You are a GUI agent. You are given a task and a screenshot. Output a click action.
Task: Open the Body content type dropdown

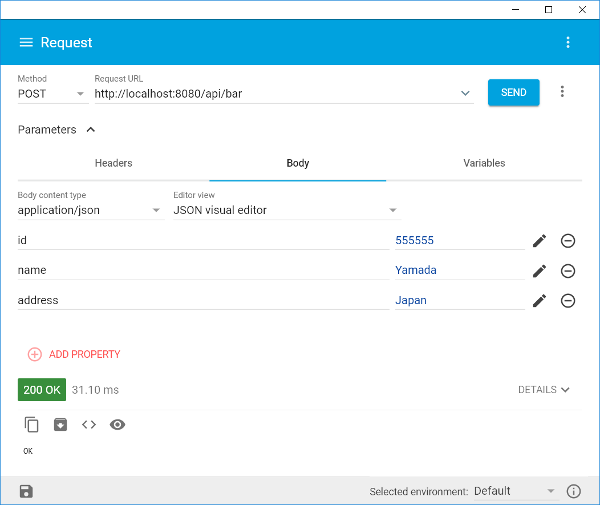[x=89, y=210]
